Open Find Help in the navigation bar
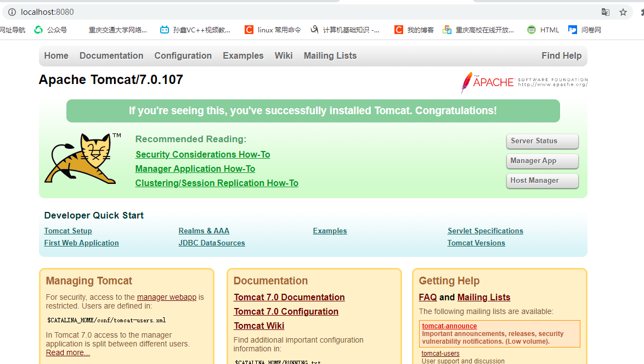The image size is (644, 364). [562, 55]
